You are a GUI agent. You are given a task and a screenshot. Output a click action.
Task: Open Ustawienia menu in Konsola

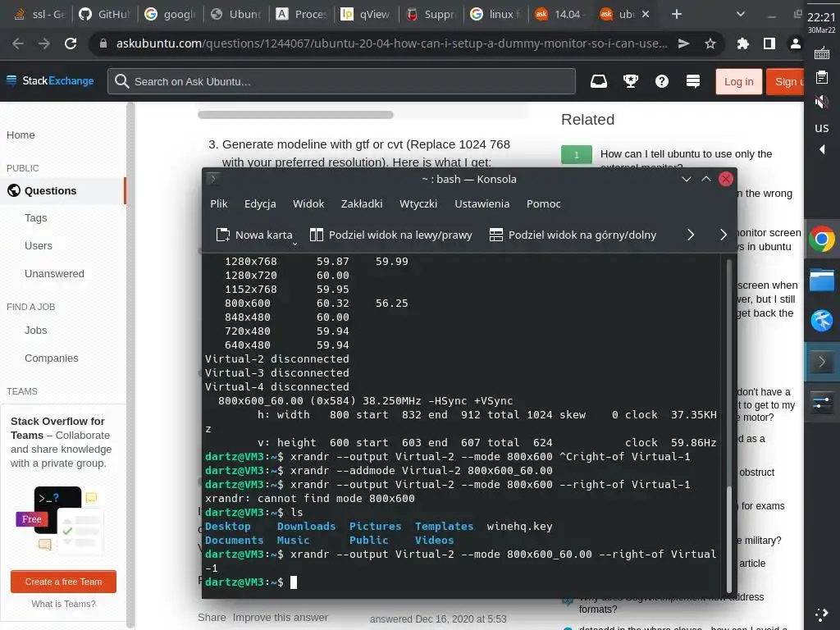(482, 203)
